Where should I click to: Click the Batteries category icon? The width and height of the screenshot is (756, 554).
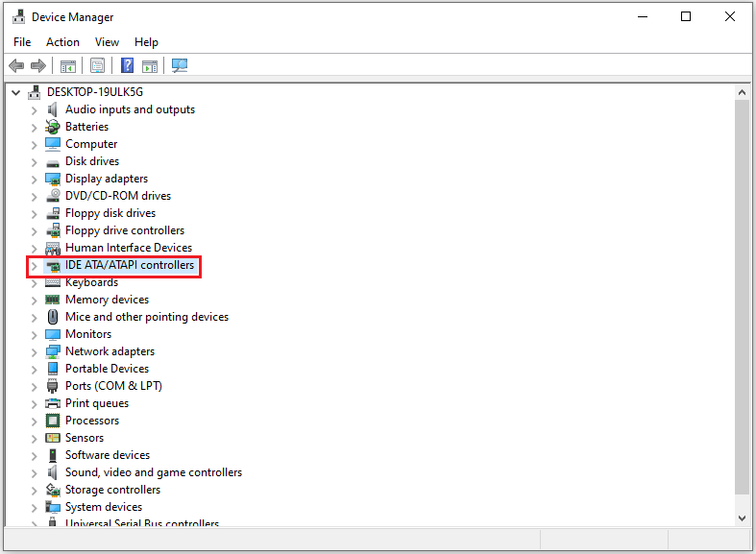click(x=53, y=127)
